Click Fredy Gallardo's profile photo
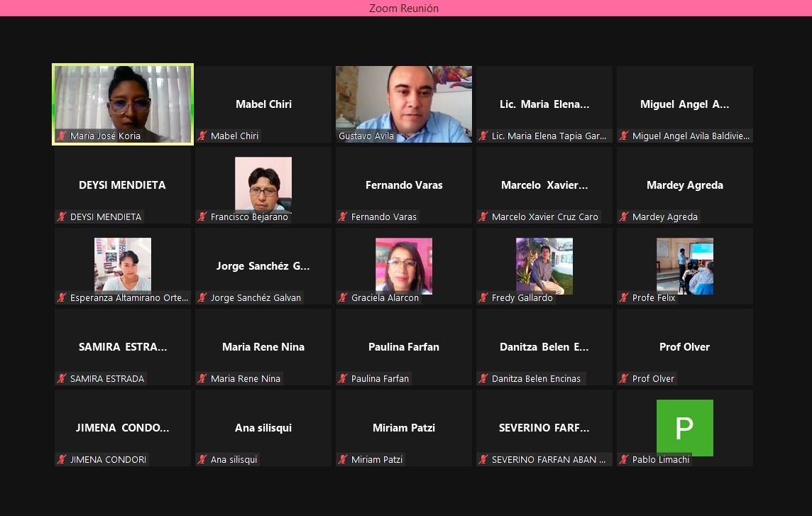The height and width of the screenshot is (516, 812). pos(544,265)
